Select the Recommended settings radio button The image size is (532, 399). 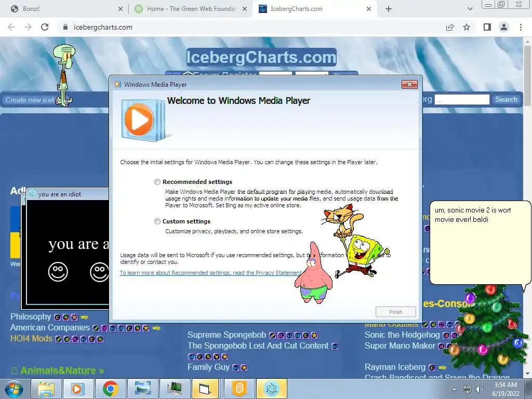click(157, 182)
